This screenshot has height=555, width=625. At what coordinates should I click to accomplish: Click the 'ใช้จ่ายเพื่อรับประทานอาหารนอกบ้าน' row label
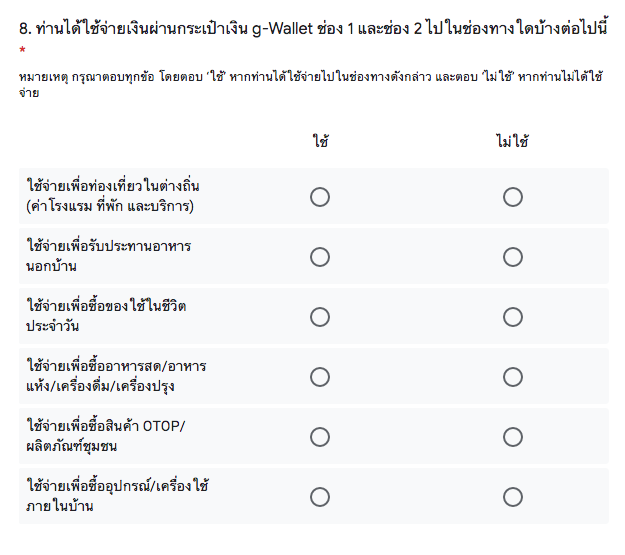click(x=110, y=257)
